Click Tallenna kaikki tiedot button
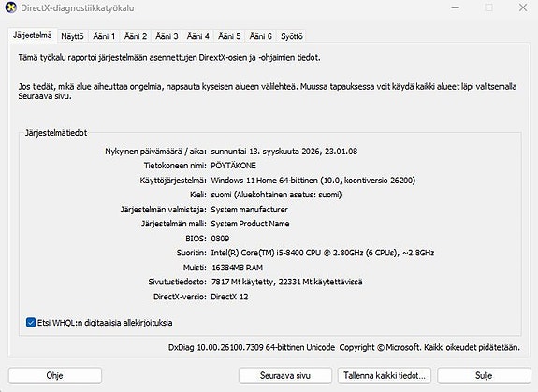Screen dimensions: 538x392 [x=385, y=375]
